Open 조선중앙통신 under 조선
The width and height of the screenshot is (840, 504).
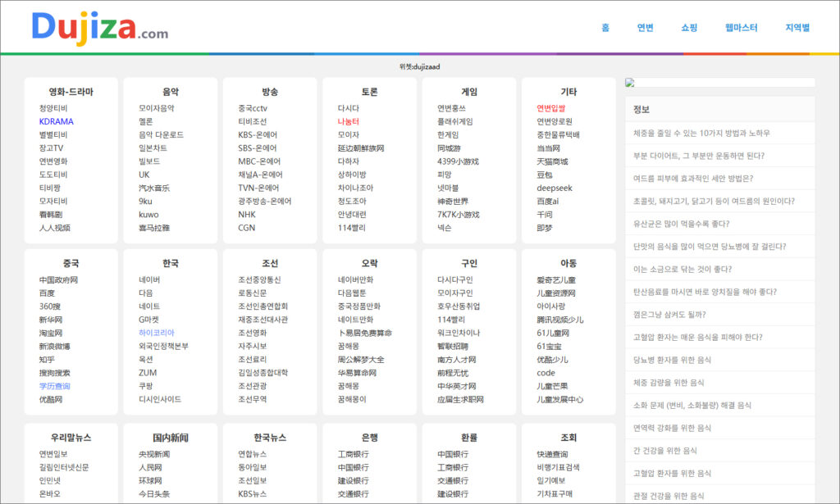click(260, 279)
